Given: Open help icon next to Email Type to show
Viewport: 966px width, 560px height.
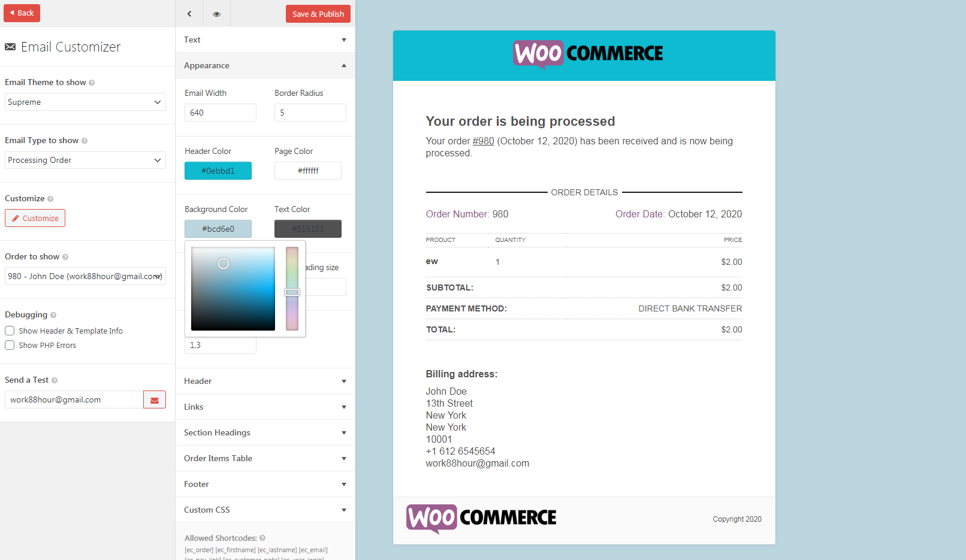Looking at the screenshot, I should 84,141.
